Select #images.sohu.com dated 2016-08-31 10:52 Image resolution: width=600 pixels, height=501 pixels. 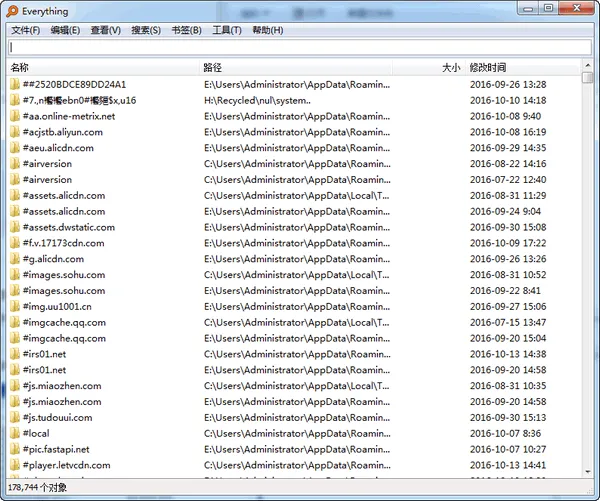(x=64, y=275)
